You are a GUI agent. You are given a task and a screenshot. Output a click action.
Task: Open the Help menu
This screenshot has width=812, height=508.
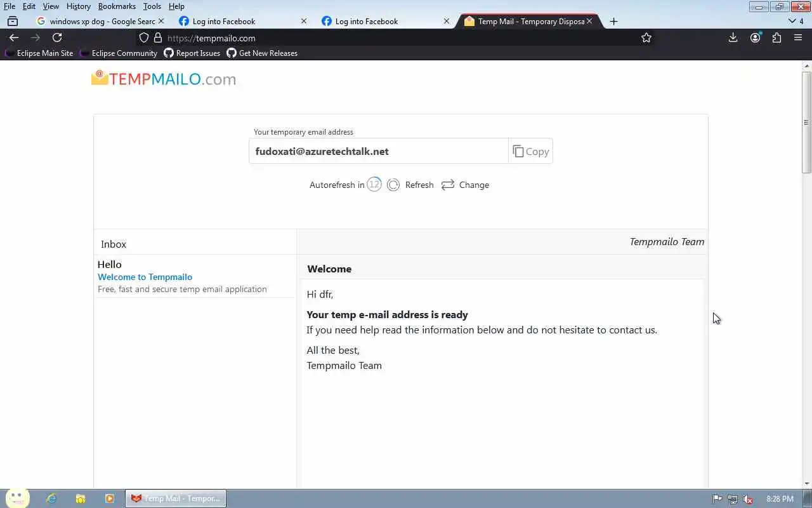(176, 6)
